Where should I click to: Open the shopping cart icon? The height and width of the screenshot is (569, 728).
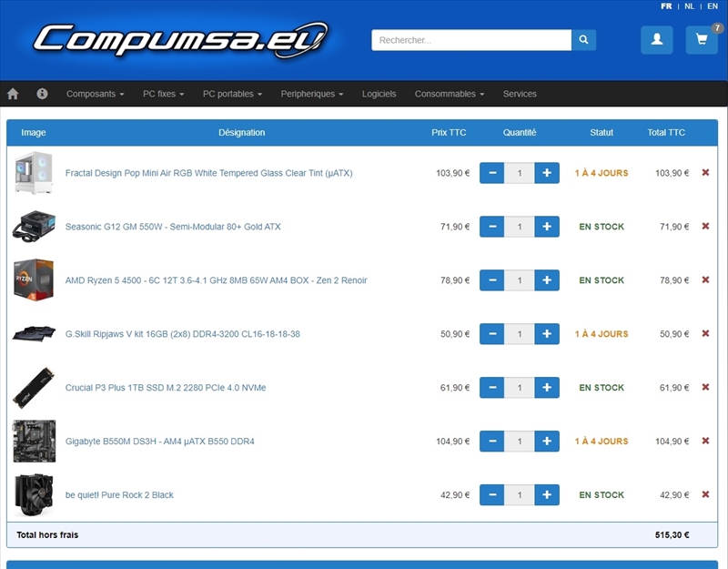pyautogui.click(x=702, y=40)
